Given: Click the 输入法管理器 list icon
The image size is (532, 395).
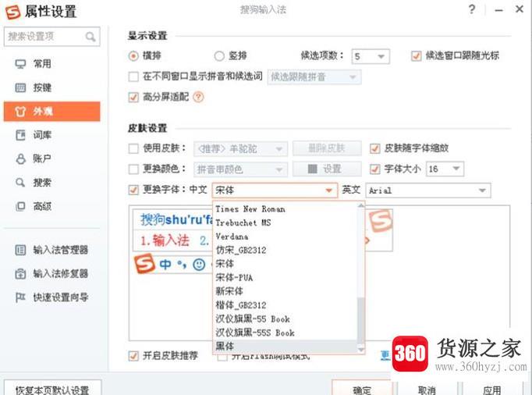Looking at the screenshot, I should 20,251.
